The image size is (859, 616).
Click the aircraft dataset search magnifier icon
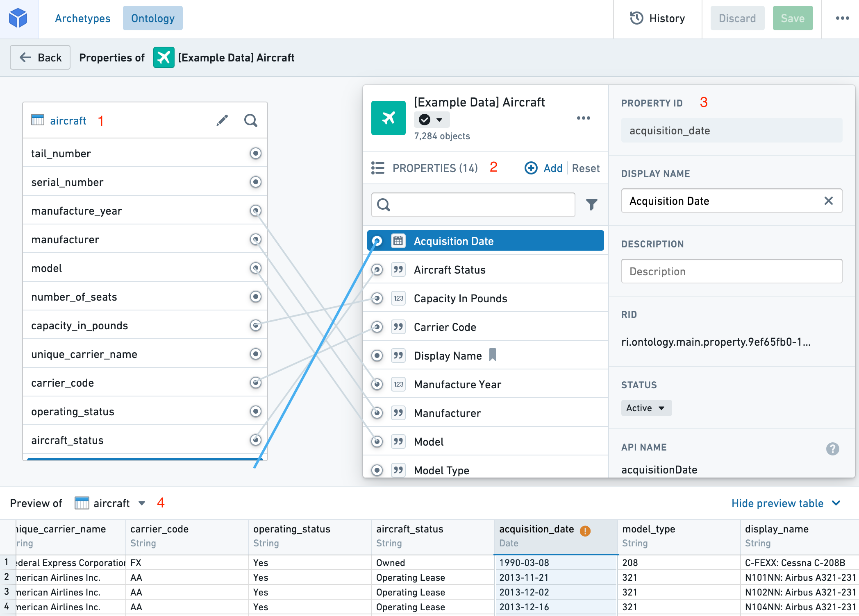coord(251,121)
